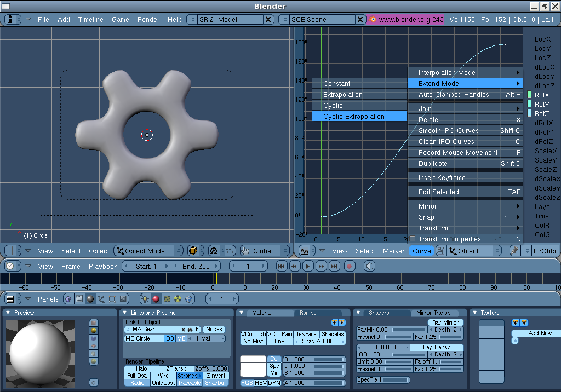
Task: Click the auto-assign material name car icon
Action: click(190, 330)
